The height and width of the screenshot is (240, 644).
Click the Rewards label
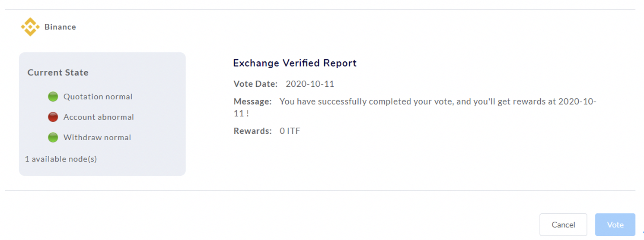click(x=253, y=131)
